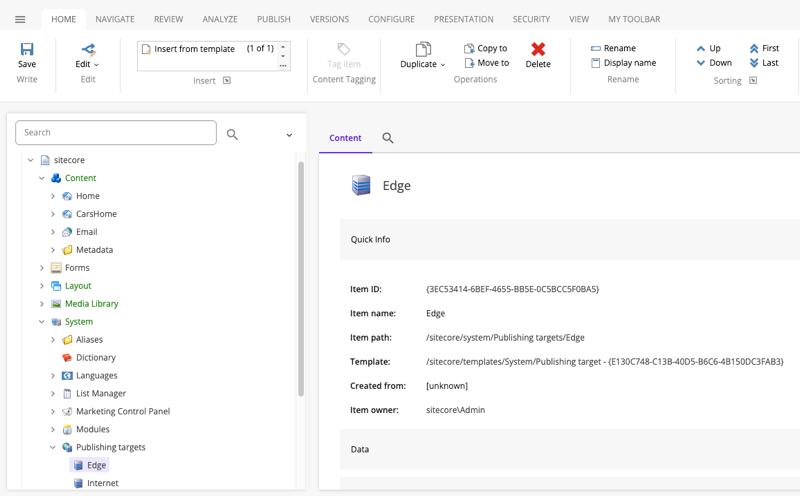Select the Dictionary tree item

96,357
